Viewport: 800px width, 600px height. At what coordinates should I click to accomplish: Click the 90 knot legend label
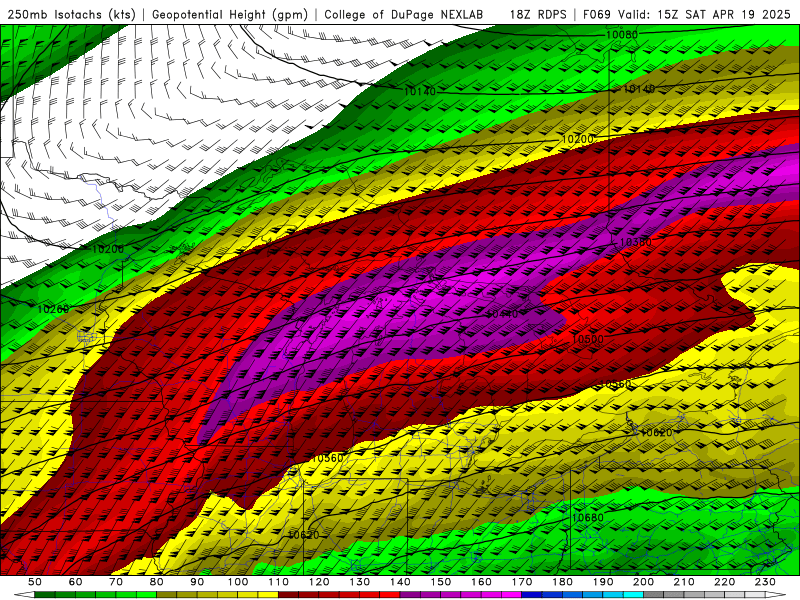tap(197, 582)
